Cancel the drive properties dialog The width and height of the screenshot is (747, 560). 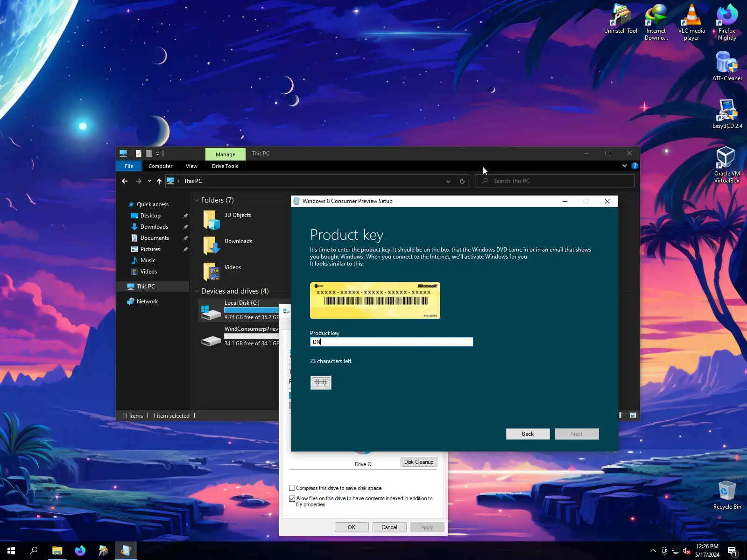point(389,527)
